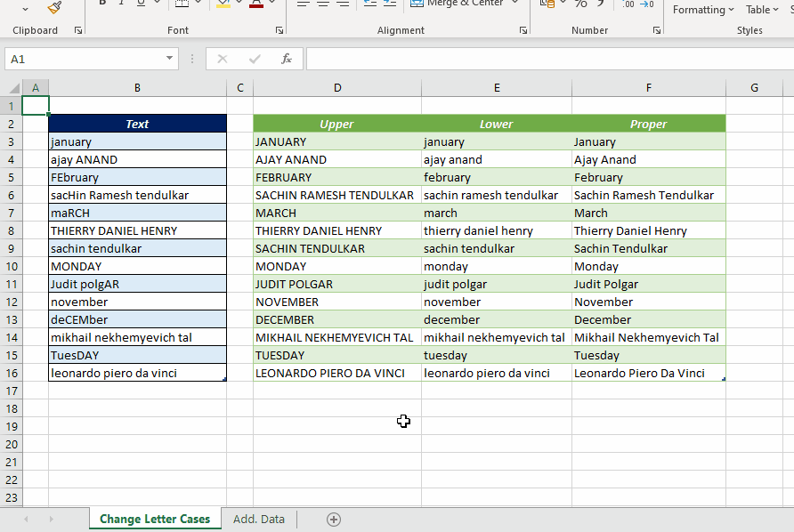Open the Conditional Formatting dropdown
Screen dimensions: 794x532
(x=703, y=10)
